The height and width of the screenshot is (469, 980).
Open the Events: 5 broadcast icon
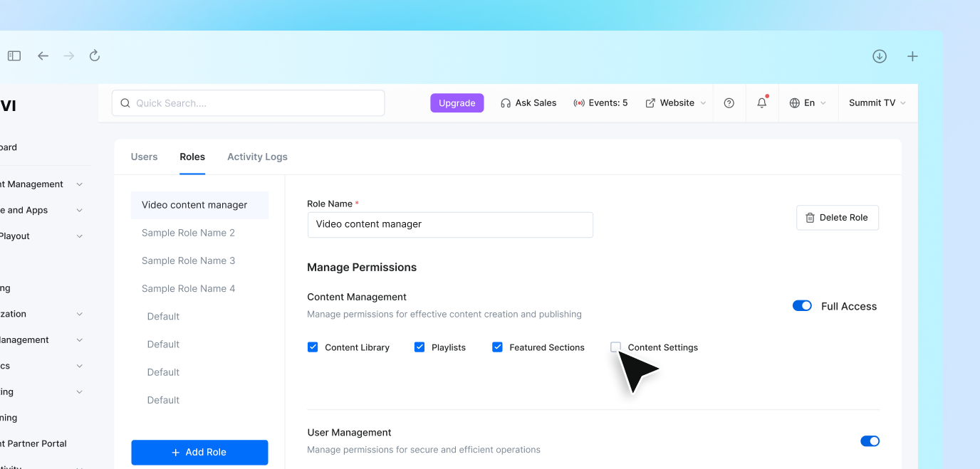coord(578,102)
